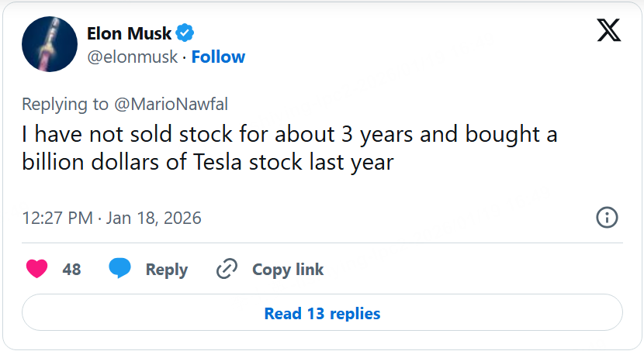
Task: Open the Elon Musk display name
Action: [130, 33]
